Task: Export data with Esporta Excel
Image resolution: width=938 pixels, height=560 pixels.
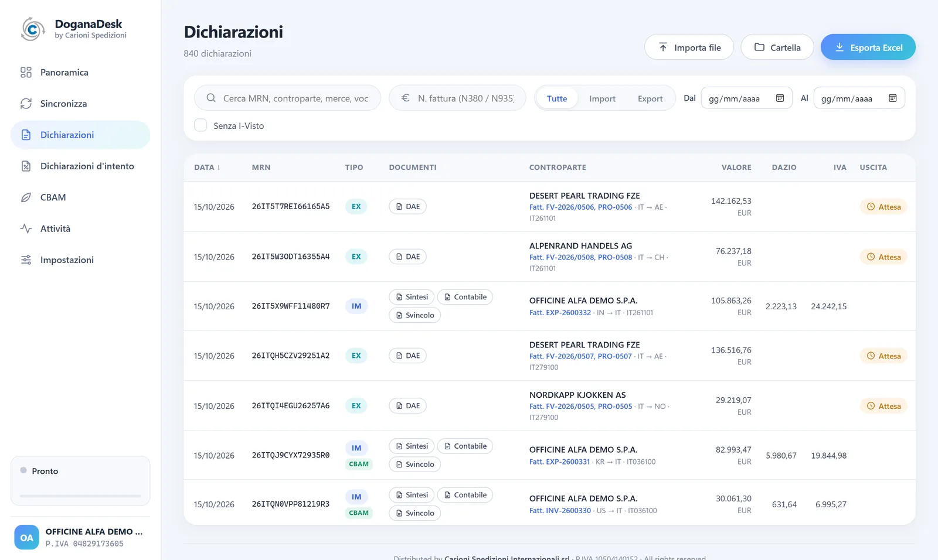Action: click(x=868, y=47)
